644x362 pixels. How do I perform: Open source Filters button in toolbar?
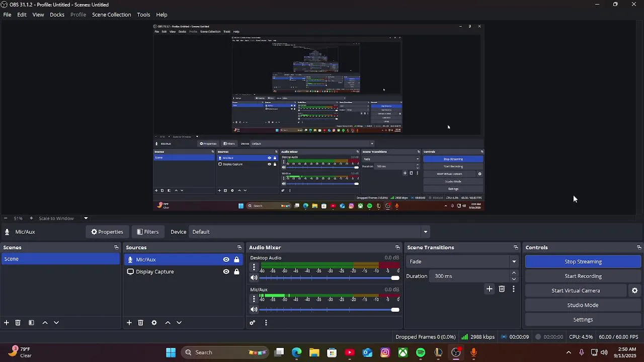[148, 232]
